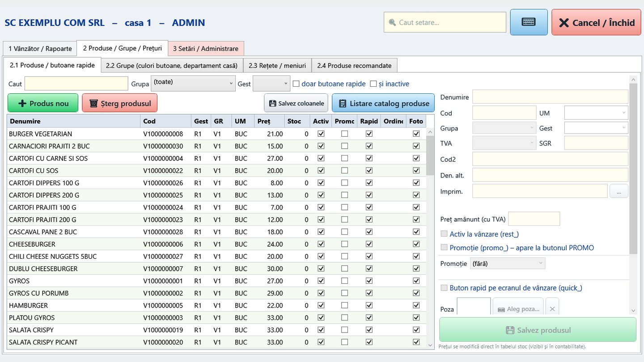Click the magnifier icon in settings search
Viewport: 644px width, 362px height.
(392, 22)
